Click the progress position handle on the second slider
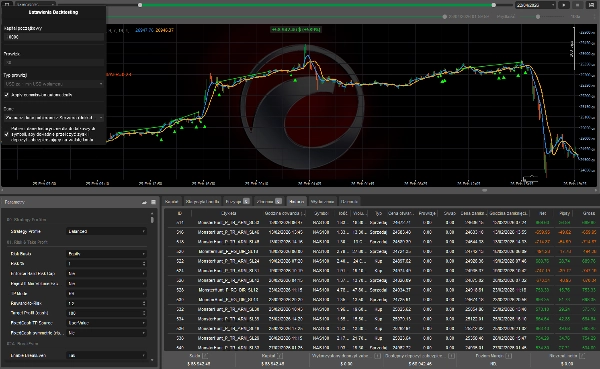Viewport: 600px width, 369px height. coord(444,16)
